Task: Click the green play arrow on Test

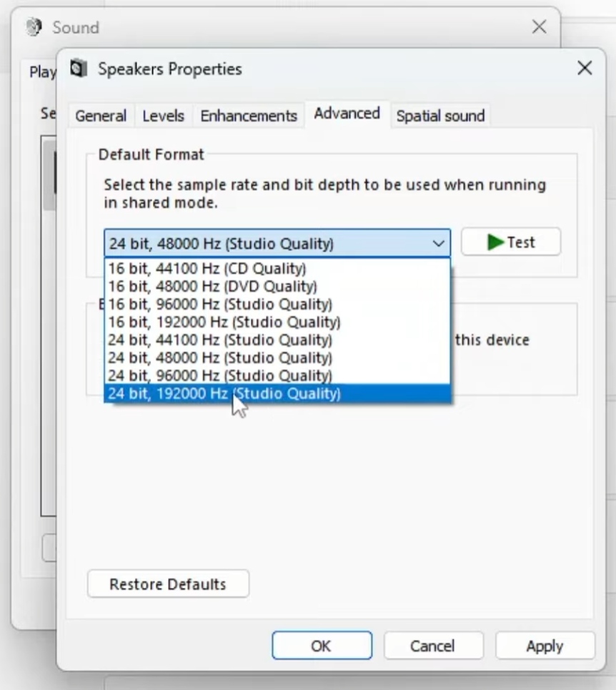Action: click(x=495, y=242)
